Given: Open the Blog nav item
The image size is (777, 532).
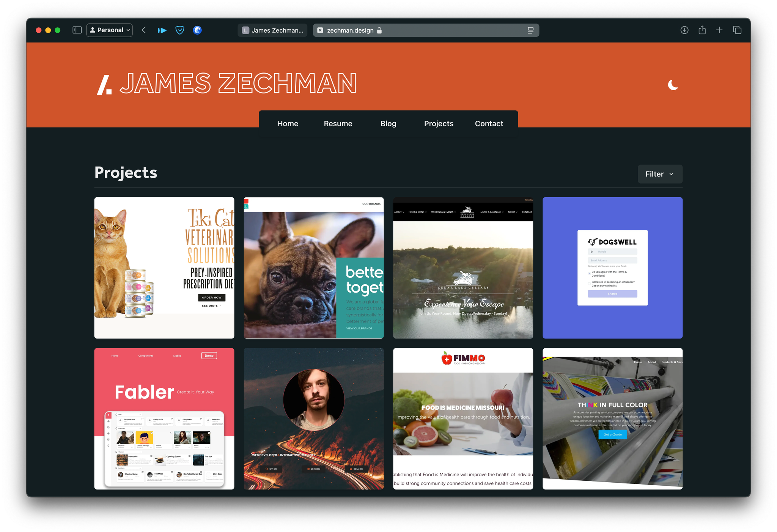Looking at the screenshot, I should (388, 124).
